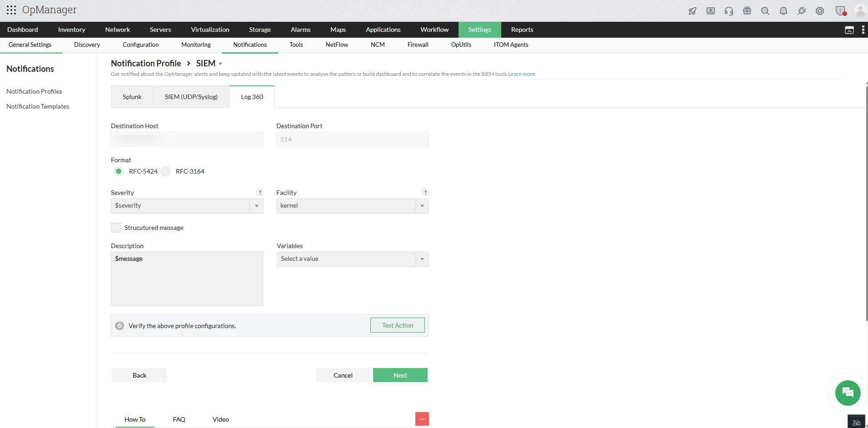Viewport: 868px width, 428px height.
Task: Open the Severity dropdown
Action: click(x=187, y=206)
